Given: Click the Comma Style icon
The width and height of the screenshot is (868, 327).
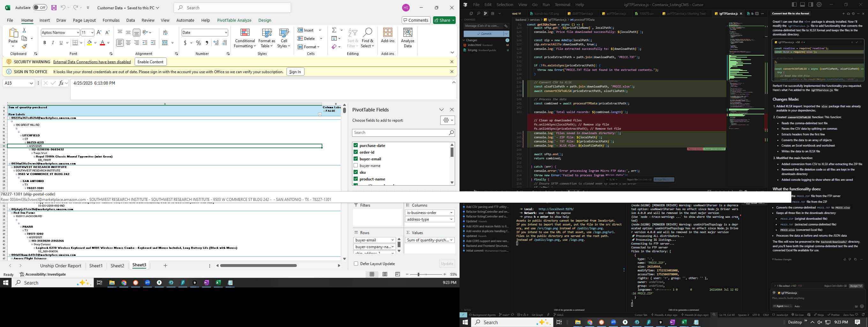Looking at the screenshot, I should click(206, 43).
